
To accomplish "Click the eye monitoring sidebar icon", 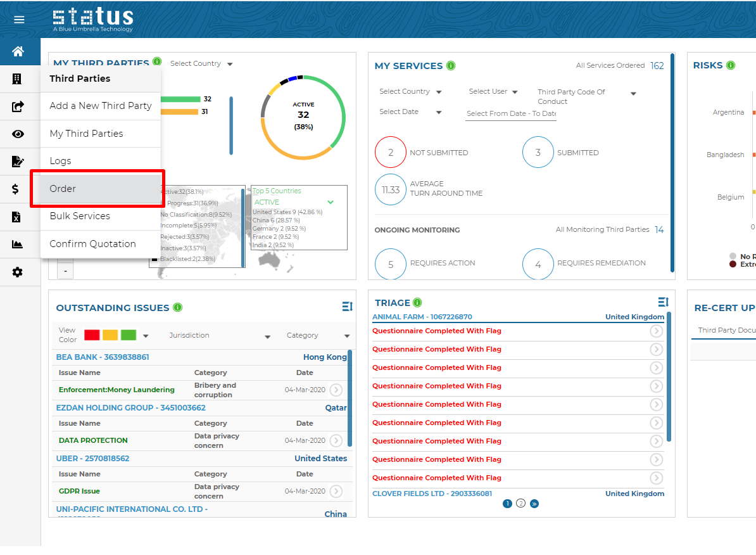I will coord(18,134).
